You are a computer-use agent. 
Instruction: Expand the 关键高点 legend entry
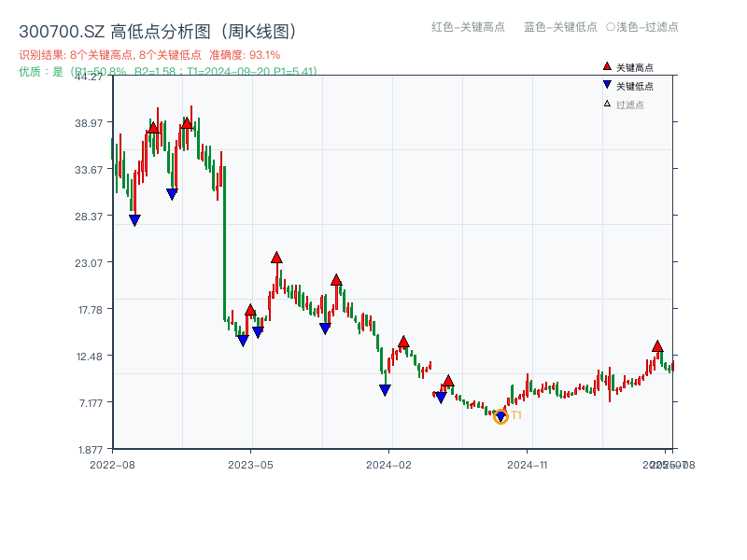[x=628, y=66]
